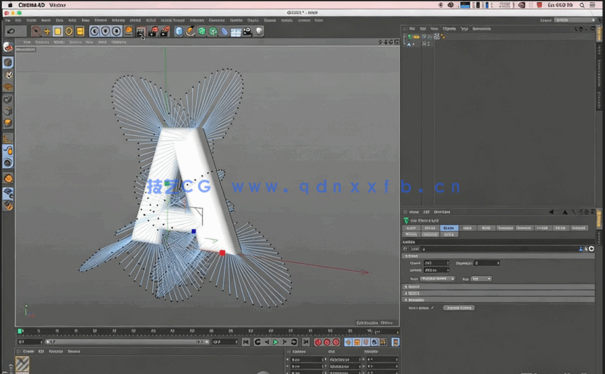Toggle Rotation keyframe recording icon
Viewport: 605px width, 374px height.
[x=366, y=342]
